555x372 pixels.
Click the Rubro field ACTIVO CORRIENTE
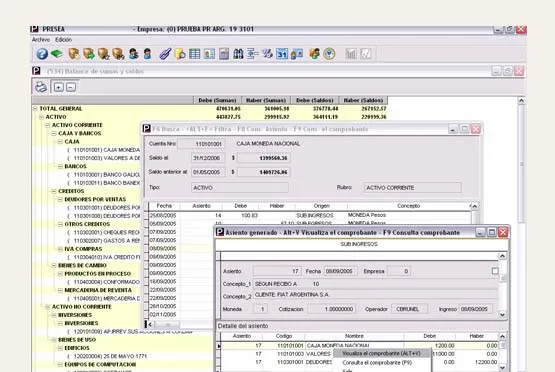pyautogui.click(x=412, y=188)
